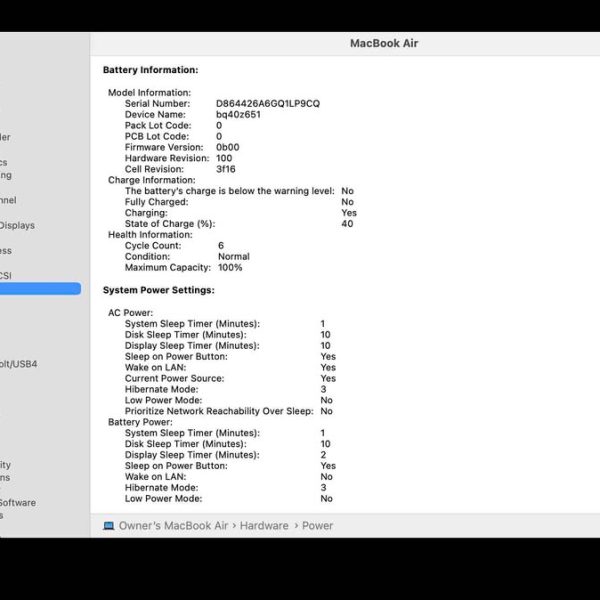This screenshot has height=600, width=600.
Task: Click Hardware Revision value 100
Action: [224, 158]
